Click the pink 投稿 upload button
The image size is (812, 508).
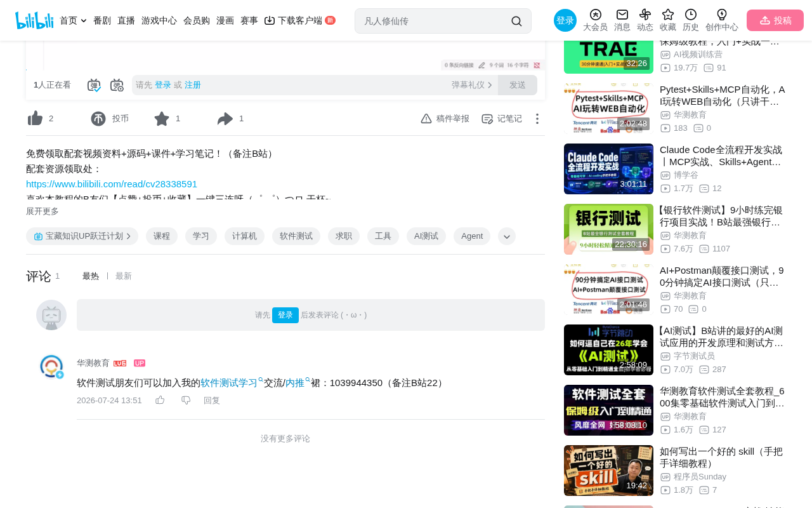tap(775, 20)
